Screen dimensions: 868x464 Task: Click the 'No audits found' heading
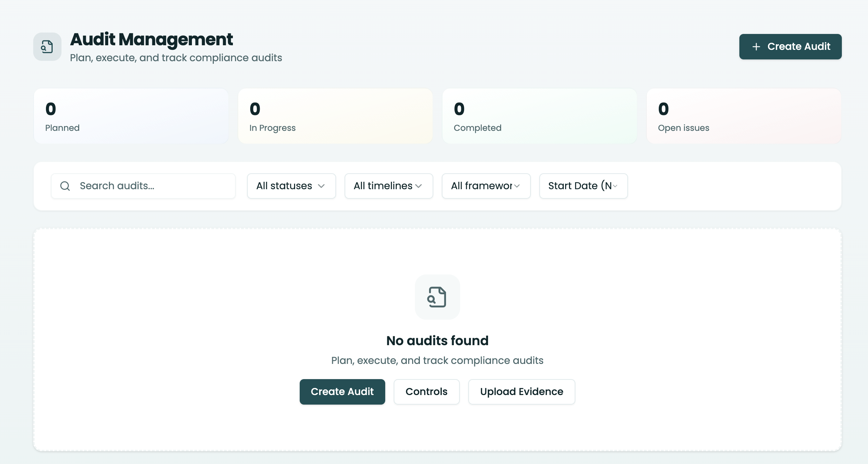437,341
